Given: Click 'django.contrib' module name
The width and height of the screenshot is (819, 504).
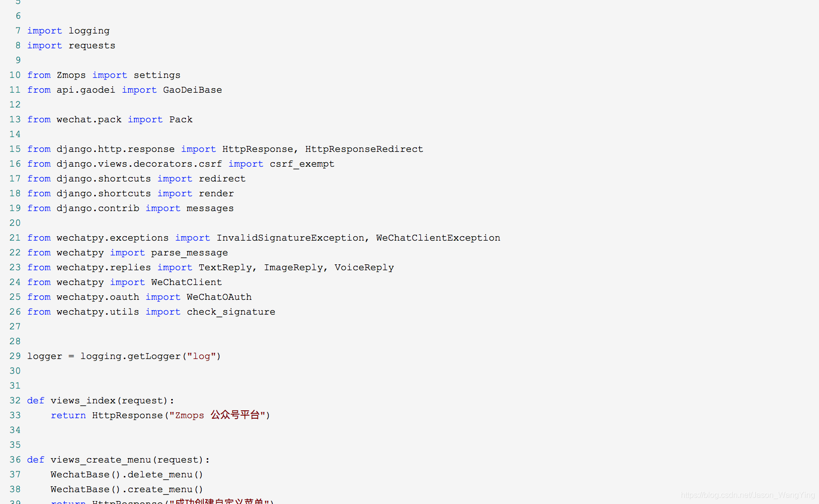Looking at the screenshot, I should [98, 208].
